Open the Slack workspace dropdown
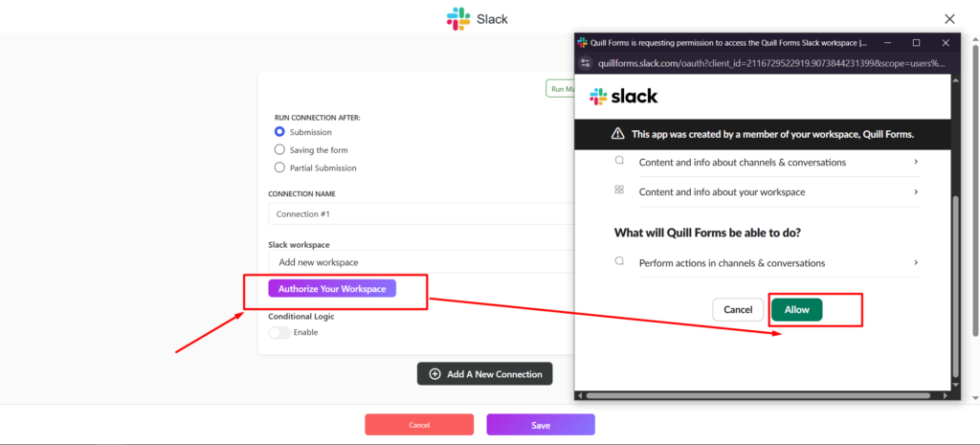 coord(421,262)
